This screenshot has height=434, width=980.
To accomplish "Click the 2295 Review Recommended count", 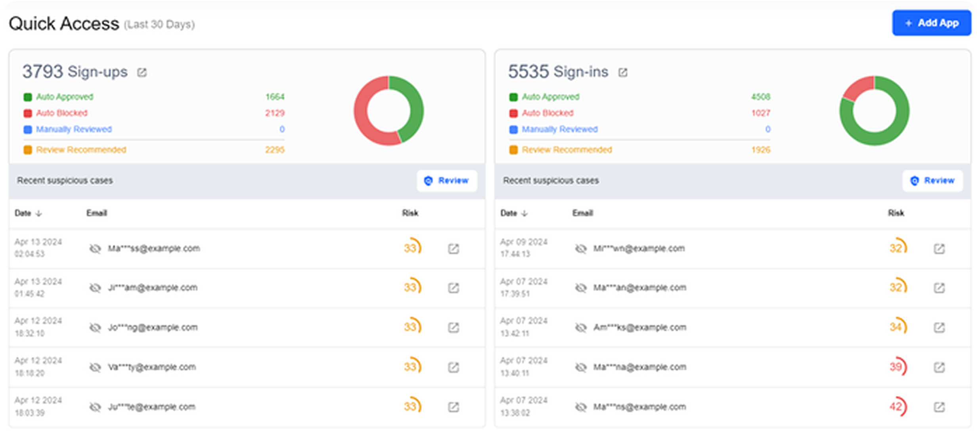I will pos(275,150).
